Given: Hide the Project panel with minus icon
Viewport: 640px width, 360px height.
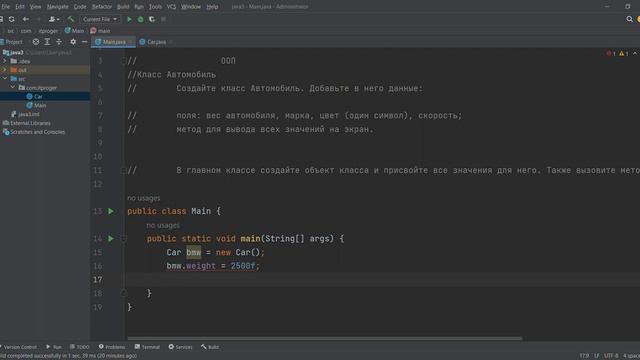Looking at the screenshot, I should (84, 42).
